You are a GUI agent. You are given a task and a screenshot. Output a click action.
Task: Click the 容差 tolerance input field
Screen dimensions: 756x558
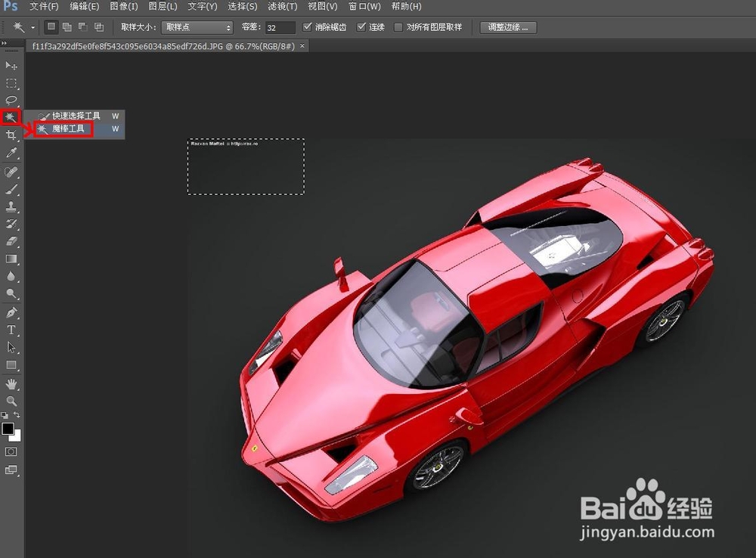point(280,27)
